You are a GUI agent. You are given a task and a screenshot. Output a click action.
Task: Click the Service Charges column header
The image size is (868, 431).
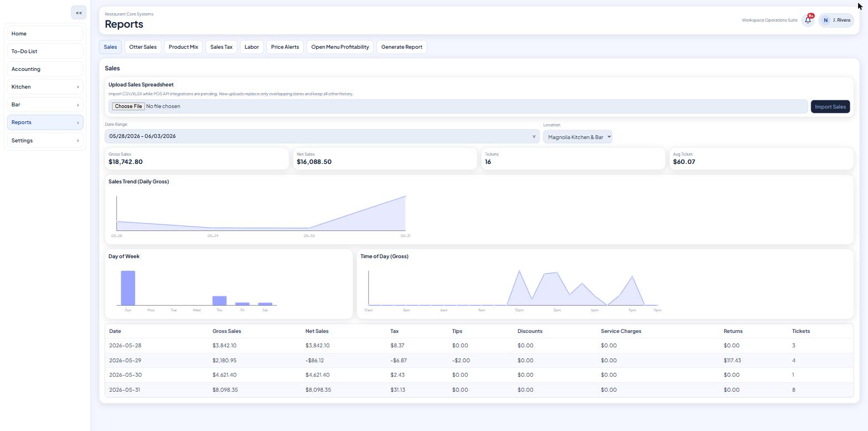click(x=621, y=331)
